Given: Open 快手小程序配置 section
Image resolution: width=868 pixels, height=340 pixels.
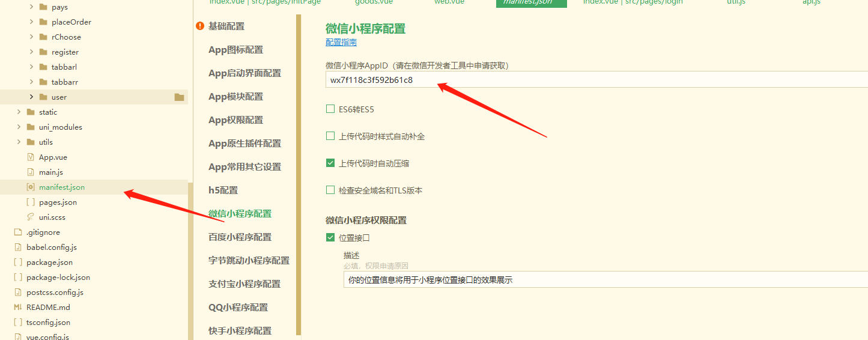Looking at the screenshot, I should pyautogui.click(x=240, y=331).
